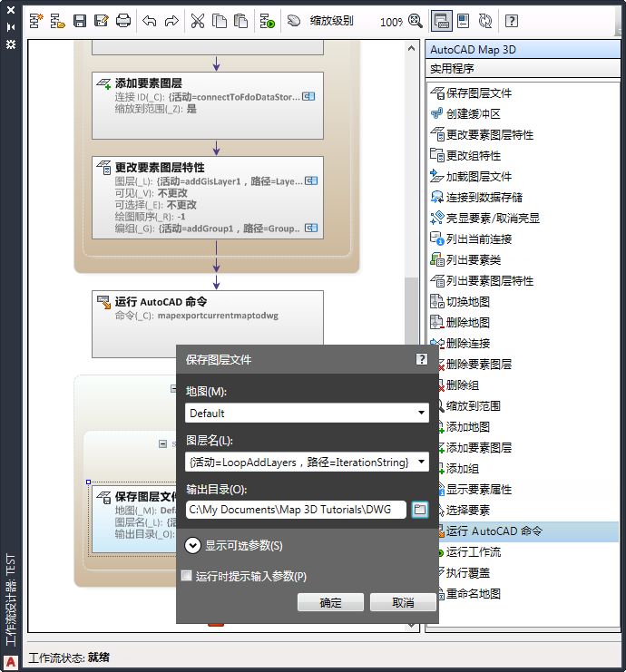
Task: Paste the copied activity
Action: pos(241,21)
